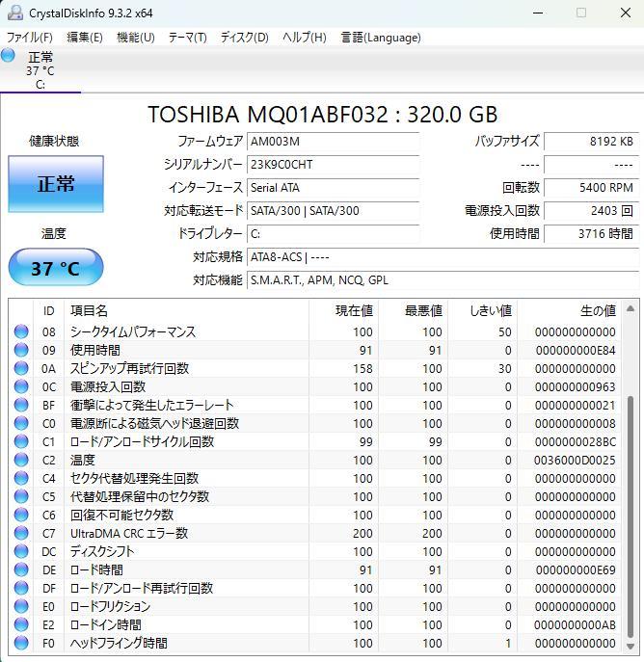This screenshot has height=662, width=644.
Task: Click the drive letter field C:
Action: pyautogui.click(x=333, y=234)
